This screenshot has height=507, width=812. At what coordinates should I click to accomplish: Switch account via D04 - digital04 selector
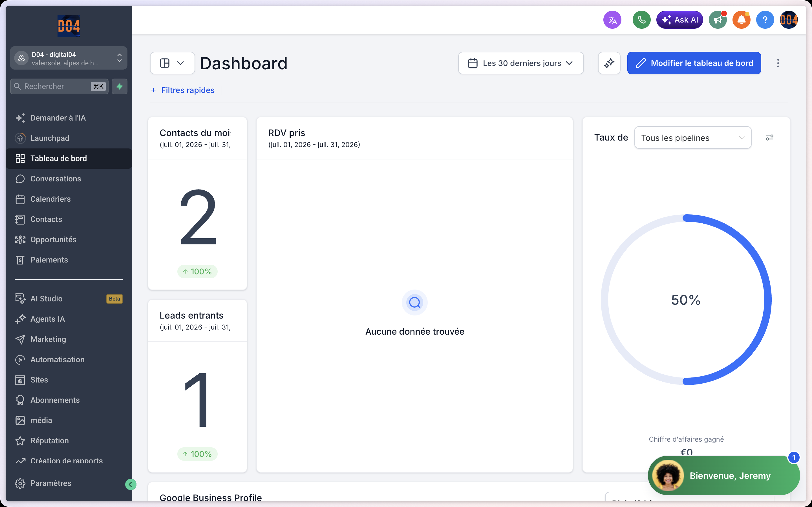tap(69, 58)
